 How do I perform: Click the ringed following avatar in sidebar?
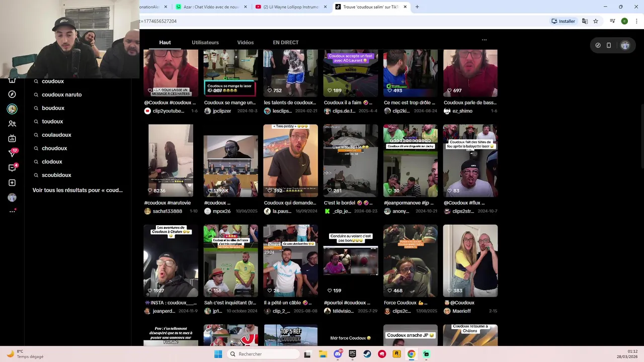(x=12, y=109)
